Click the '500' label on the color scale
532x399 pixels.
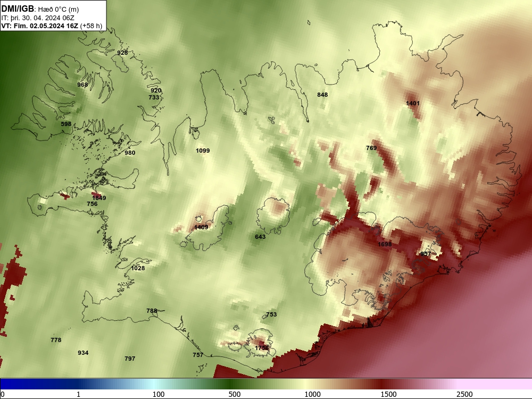[x=235, y=394]
